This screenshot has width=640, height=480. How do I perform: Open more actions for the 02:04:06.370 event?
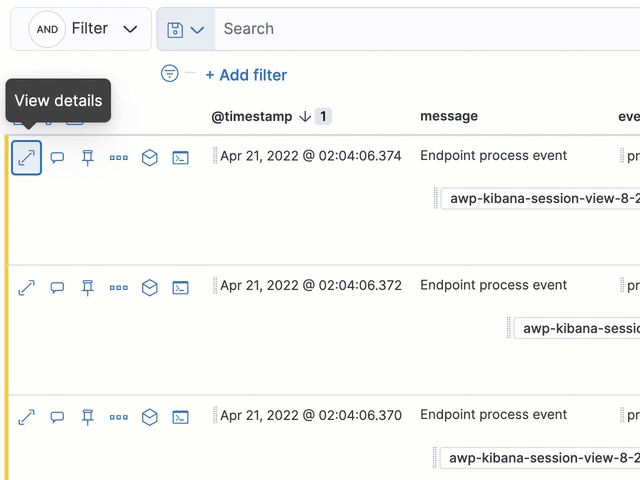(x=119, y=417)
